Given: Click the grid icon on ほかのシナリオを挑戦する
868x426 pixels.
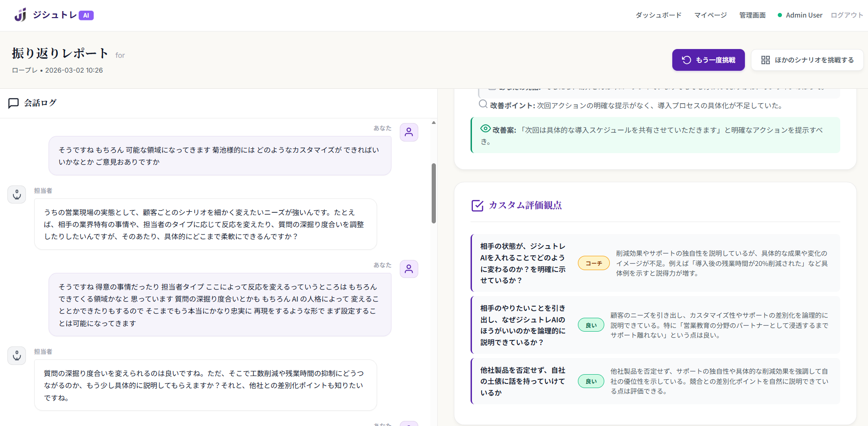Looking at the screenshot, I should [x=766, y=60].
